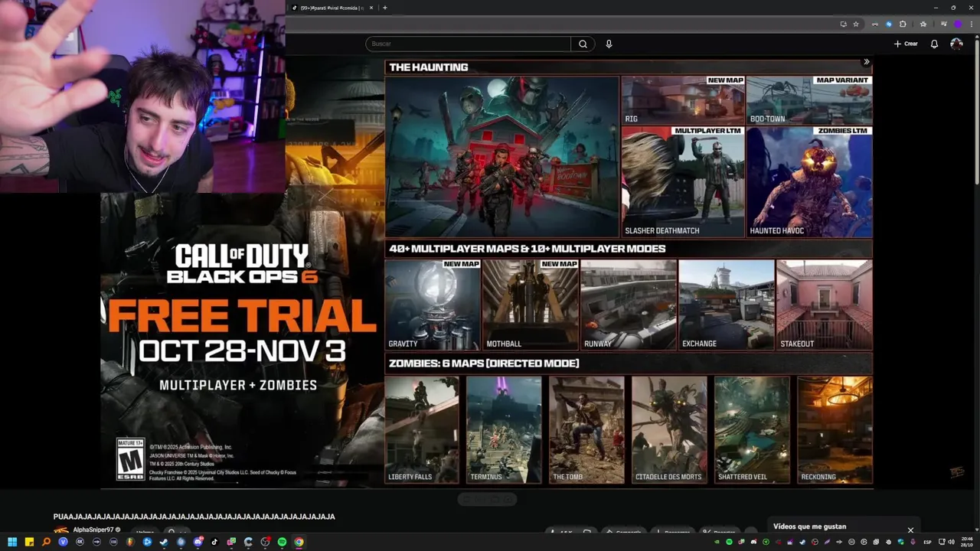Open the YouTube notifications bell
This screenshot has height=551, width=980.
(934, 44)
